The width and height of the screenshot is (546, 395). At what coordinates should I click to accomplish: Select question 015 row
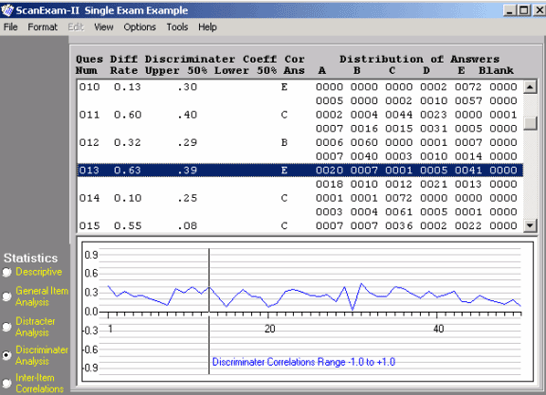click(299, 226)
